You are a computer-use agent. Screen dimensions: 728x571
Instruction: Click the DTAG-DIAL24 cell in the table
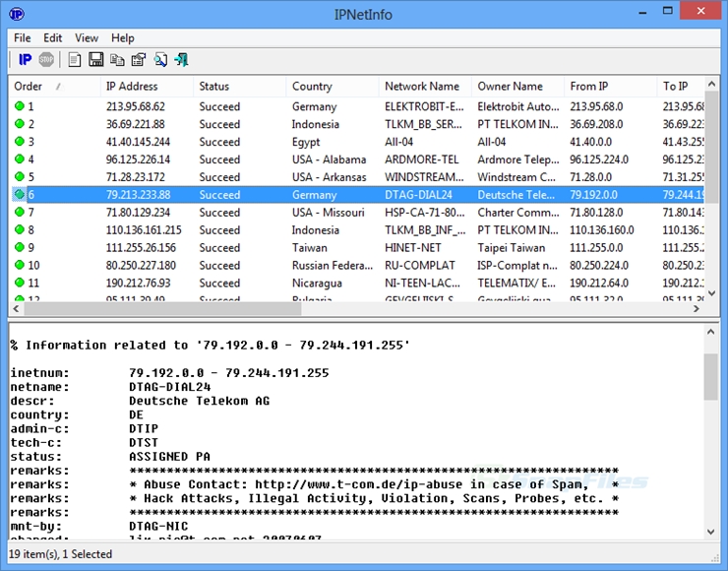418,195
